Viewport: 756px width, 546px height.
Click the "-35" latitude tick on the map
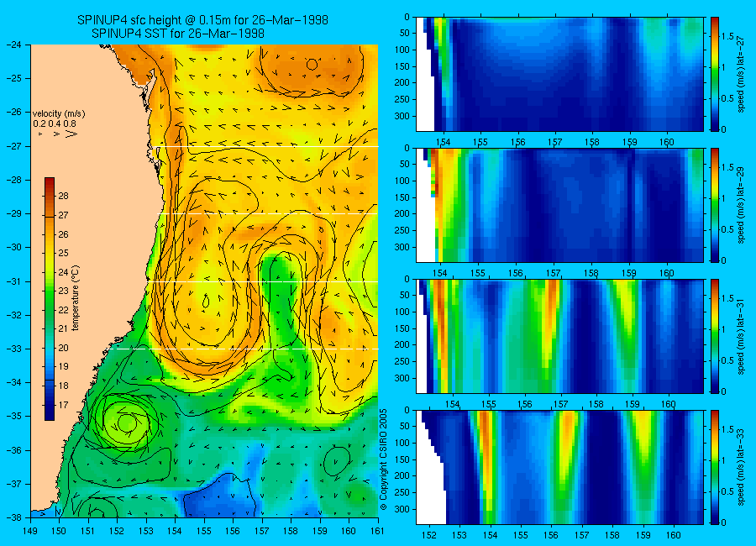pos(14,417)
